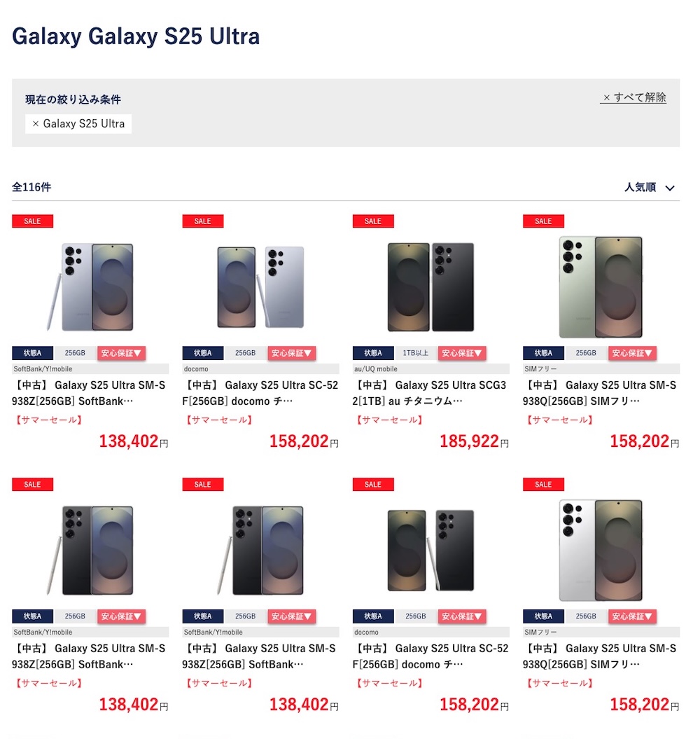This screenshot has width=700, height=739.
Task: Open the top-row SM-S938Q SIMフリー product title
Action: pyautogui.click(x=599, y=393)
